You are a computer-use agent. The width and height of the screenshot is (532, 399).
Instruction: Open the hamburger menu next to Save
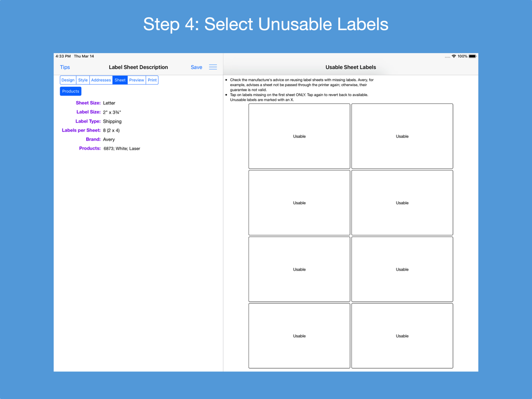213,67
